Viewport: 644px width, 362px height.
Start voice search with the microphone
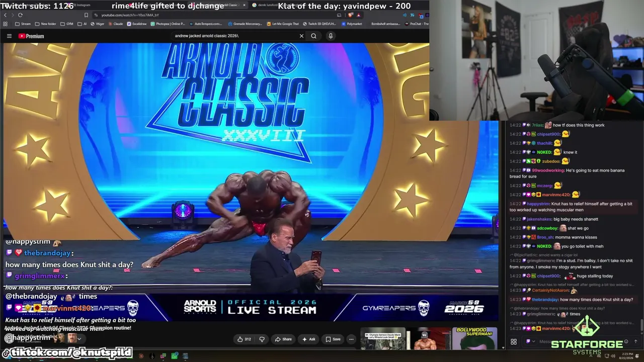331,36
